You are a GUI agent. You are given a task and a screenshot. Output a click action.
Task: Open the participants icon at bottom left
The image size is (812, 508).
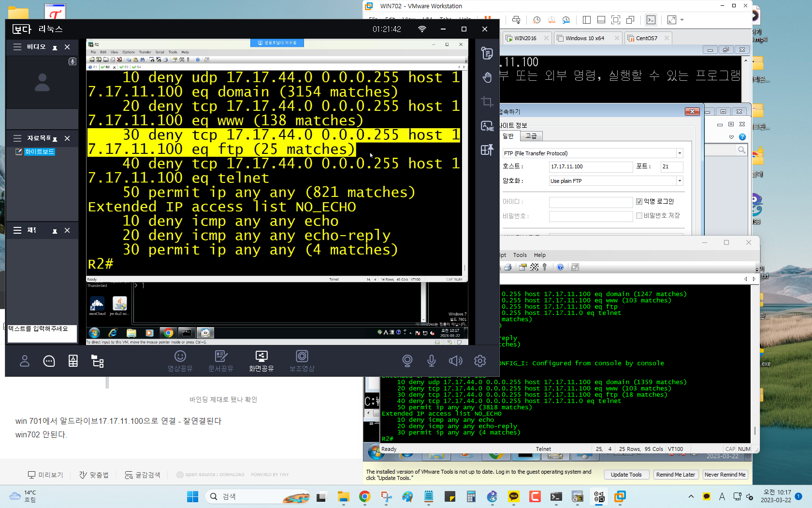[25, 361]
